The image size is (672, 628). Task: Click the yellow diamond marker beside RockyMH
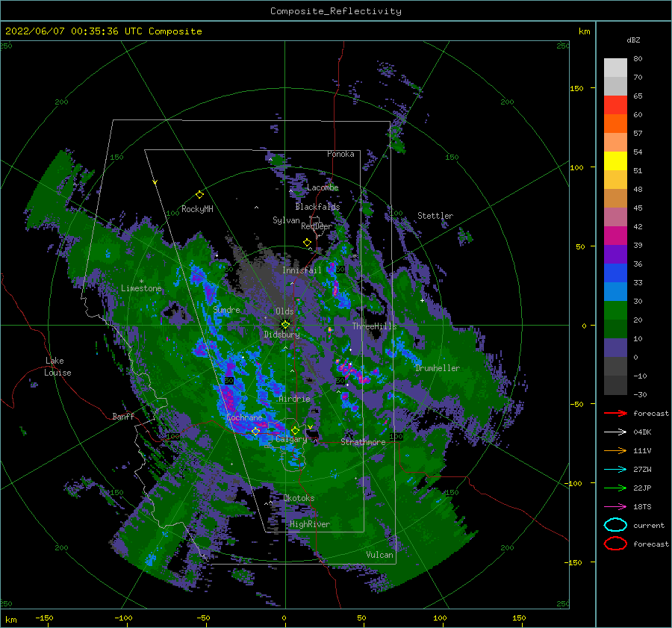point(199,195)
